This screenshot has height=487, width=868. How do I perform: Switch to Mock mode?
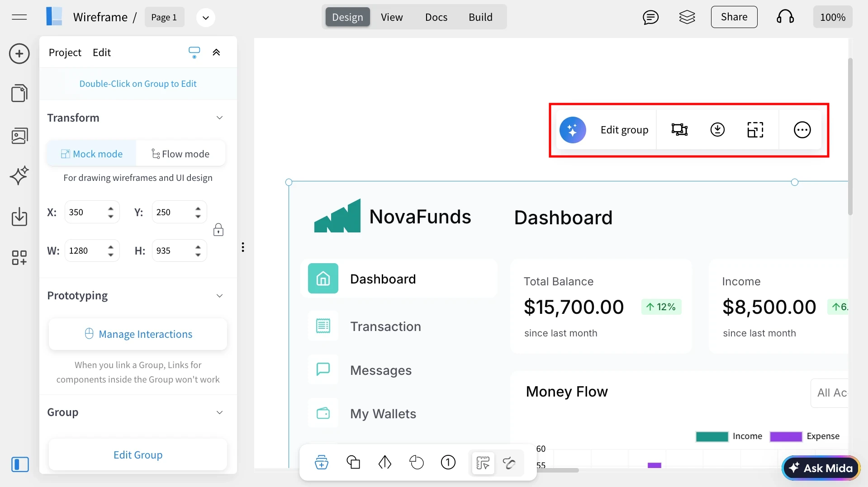click(x=92, y=154)
